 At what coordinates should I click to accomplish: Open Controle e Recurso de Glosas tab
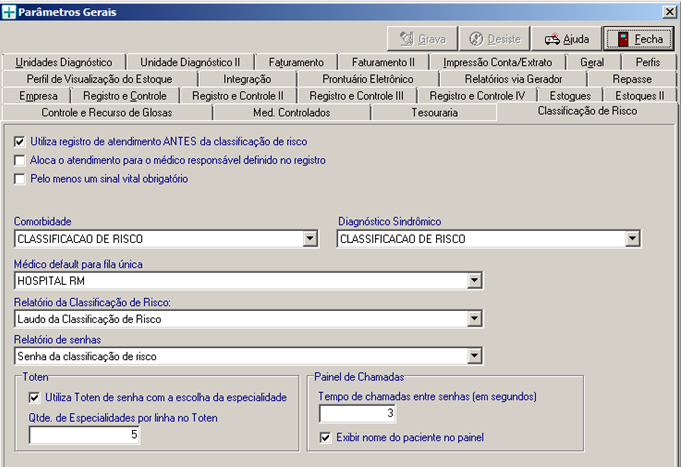[x=107, y=113]
